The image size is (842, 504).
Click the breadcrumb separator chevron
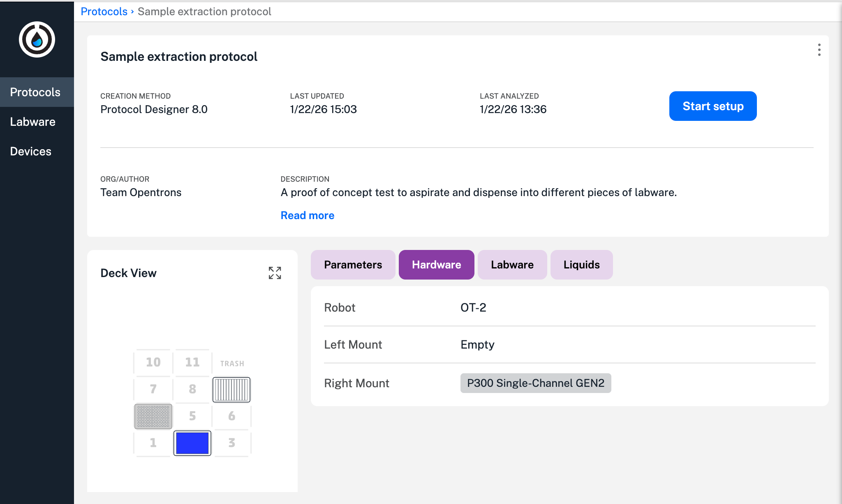coord(132,12)
